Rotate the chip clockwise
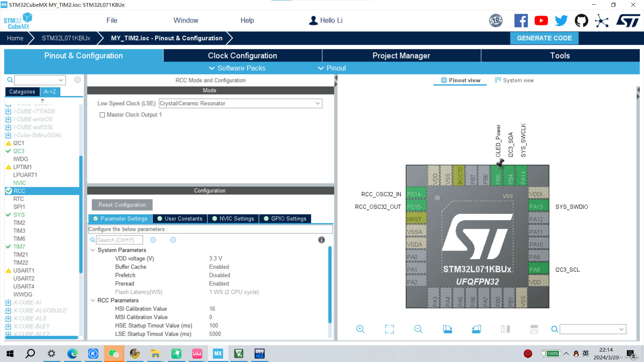 (447, 329)
